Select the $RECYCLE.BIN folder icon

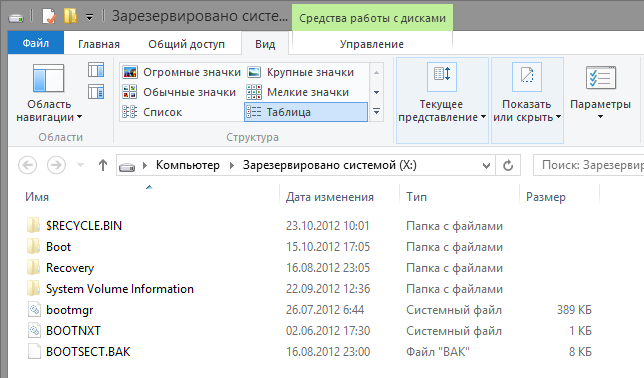(x=33, y=226)
